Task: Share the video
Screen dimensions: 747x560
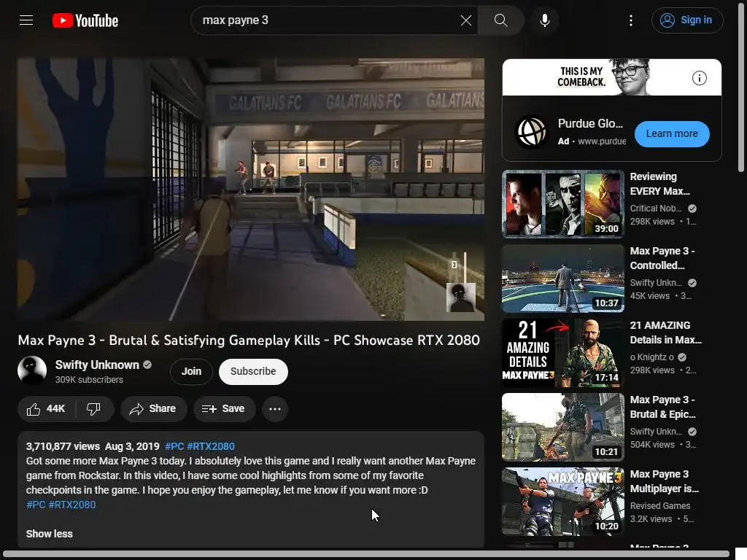Action: (x=153, y=408)
